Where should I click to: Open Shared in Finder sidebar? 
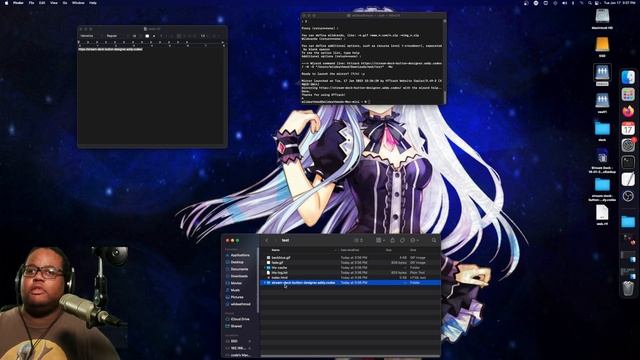click(236, 326)
